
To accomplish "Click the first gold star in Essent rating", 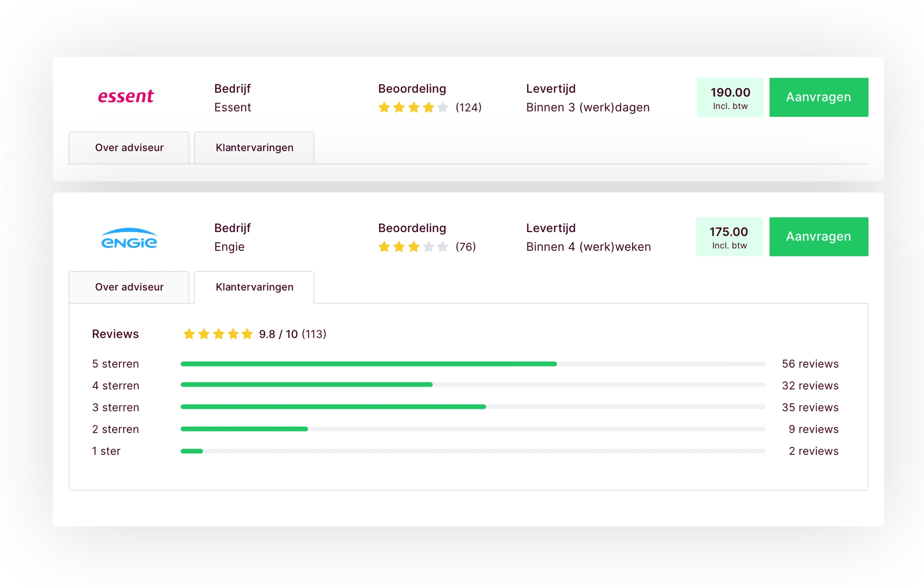I will pos(384,107).
